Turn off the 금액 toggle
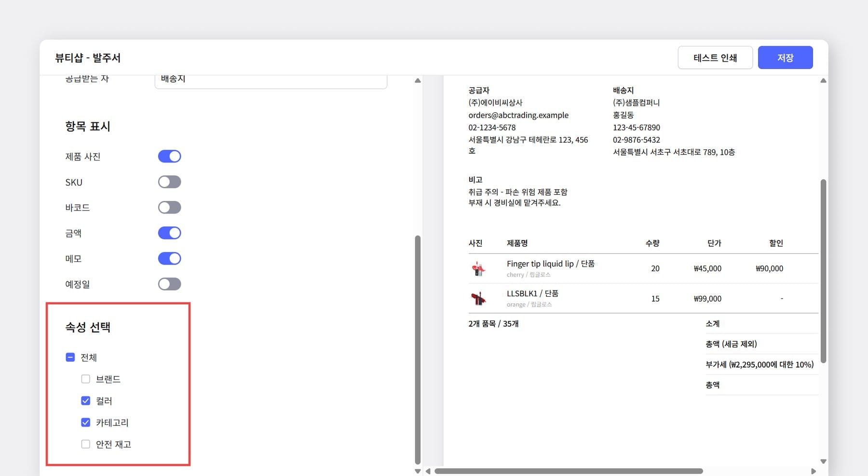Image resolution: width=868 pixels, height=476 pixels. pyautogui.click(x=169, y=233)
